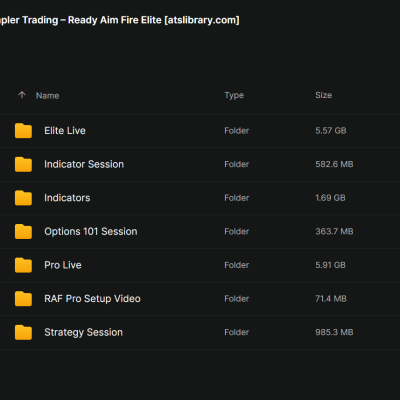
Task: Open the RAF Pro Setup Video name
Action: pos(92,299)
